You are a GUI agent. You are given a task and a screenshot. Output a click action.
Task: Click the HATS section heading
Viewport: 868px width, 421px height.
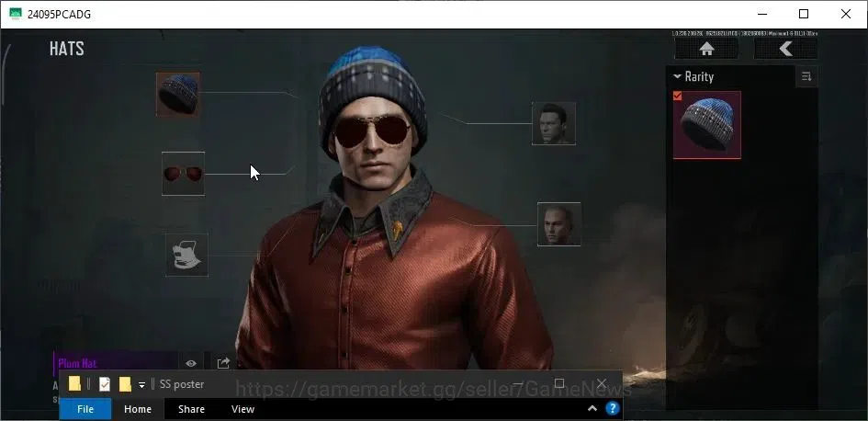67,49
